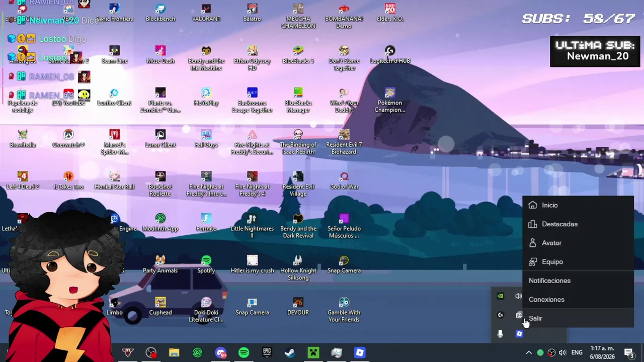Open Notificaciones from the tray menu
This screenshot has height=362, width=644.
[x=578, y=281]
